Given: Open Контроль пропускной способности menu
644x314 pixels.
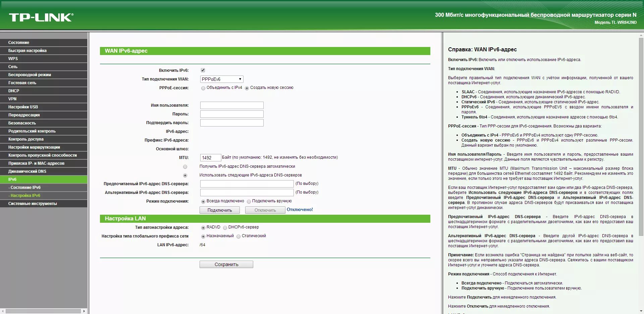Looking at the screenshot, I should click(x=44, y=155).
